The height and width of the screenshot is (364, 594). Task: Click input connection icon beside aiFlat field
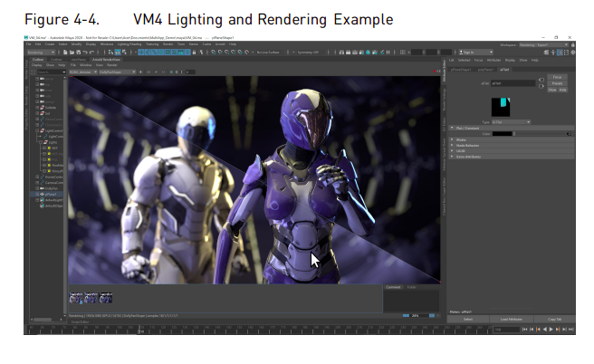click(x=541, y=80)
